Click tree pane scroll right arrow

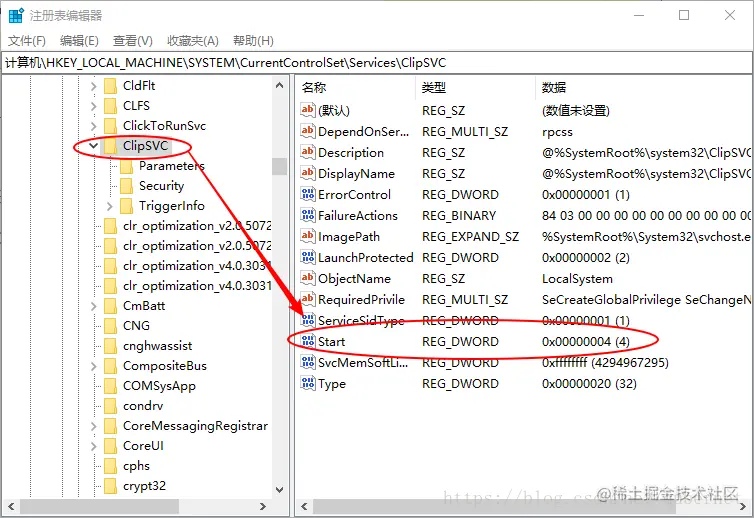click(x=263, y=506)
